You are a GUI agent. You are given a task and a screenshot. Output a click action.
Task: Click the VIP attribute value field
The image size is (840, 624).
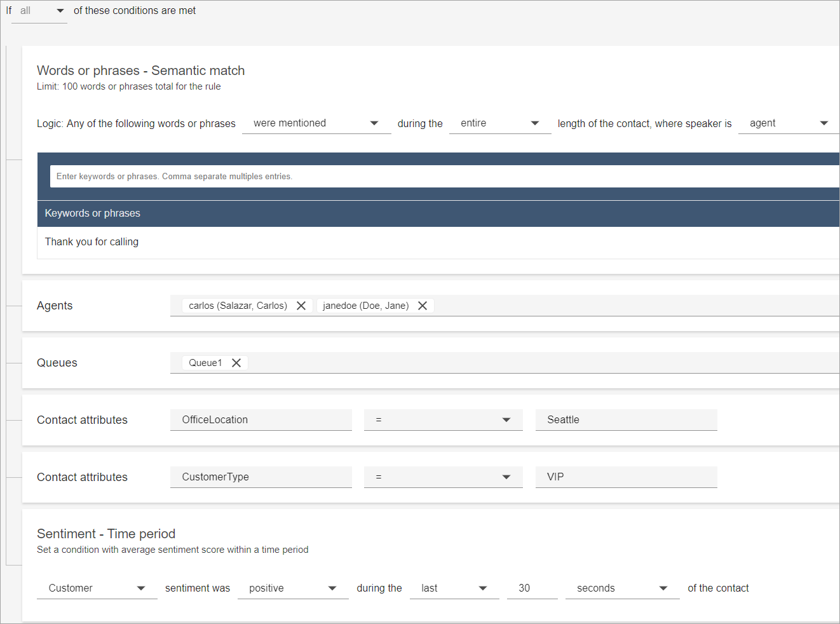pyautogui.click(x=626, y=477)
